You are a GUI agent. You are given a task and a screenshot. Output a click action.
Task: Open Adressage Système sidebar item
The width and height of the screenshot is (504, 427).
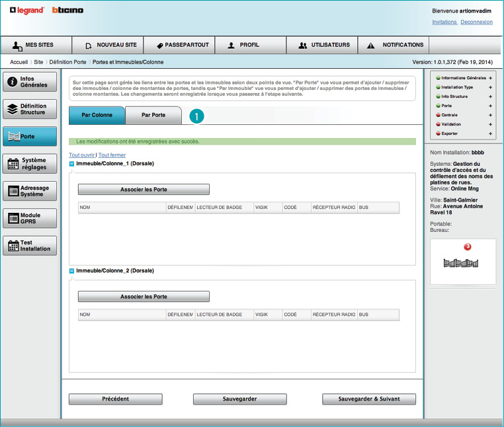tap(29, 191)
